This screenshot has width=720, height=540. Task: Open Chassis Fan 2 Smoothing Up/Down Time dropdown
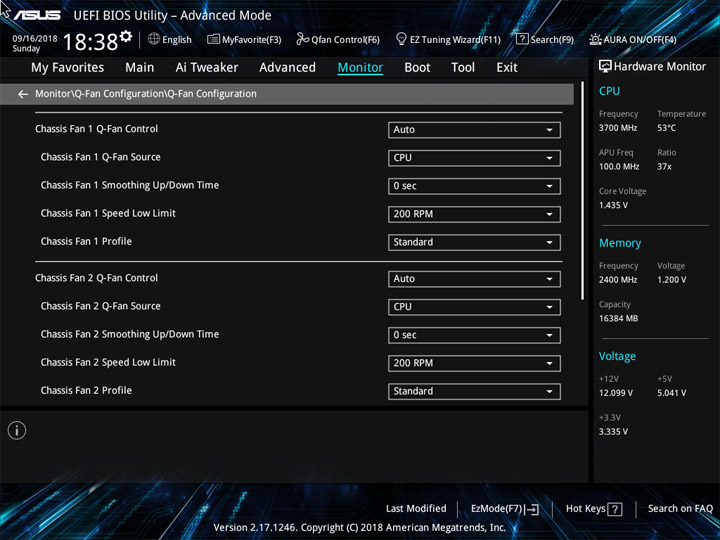click(474, 335)
